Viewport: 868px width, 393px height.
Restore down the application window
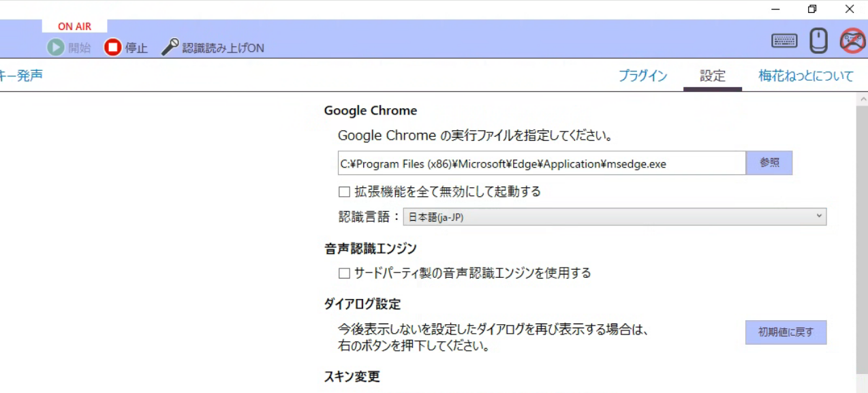click(x=812, y=10)
